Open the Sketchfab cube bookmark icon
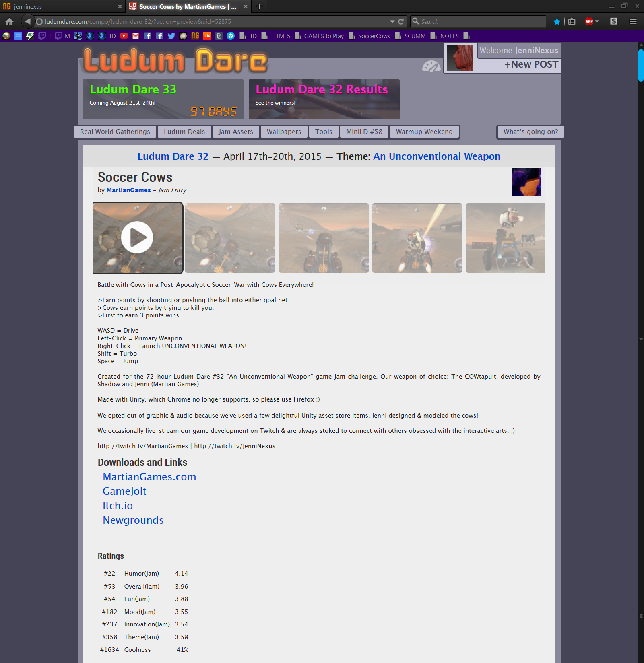The width and height of the screenshot is (644, 663). click(231, 36)
